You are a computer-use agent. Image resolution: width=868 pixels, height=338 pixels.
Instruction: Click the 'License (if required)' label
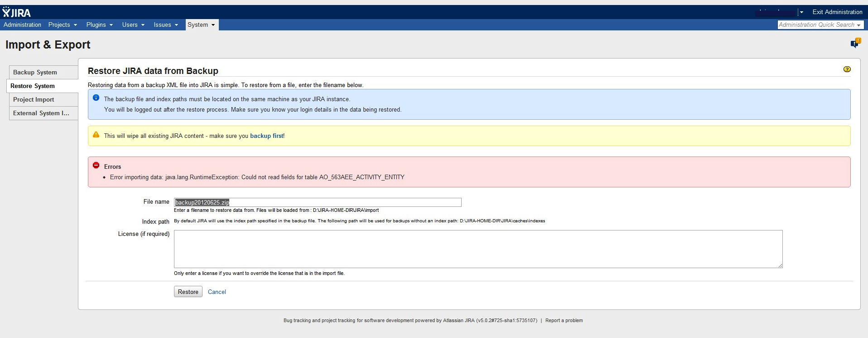pos(144,234)
